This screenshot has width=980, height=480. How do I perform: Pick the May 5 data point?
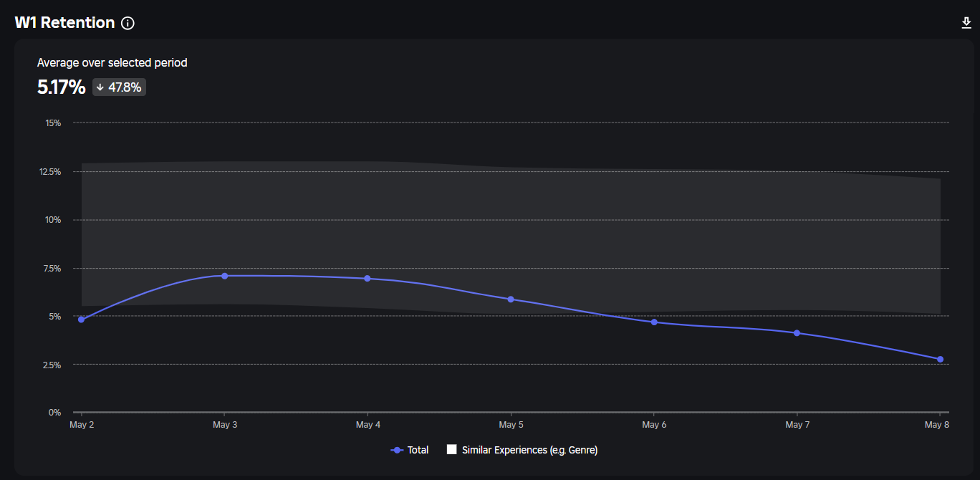511,299
